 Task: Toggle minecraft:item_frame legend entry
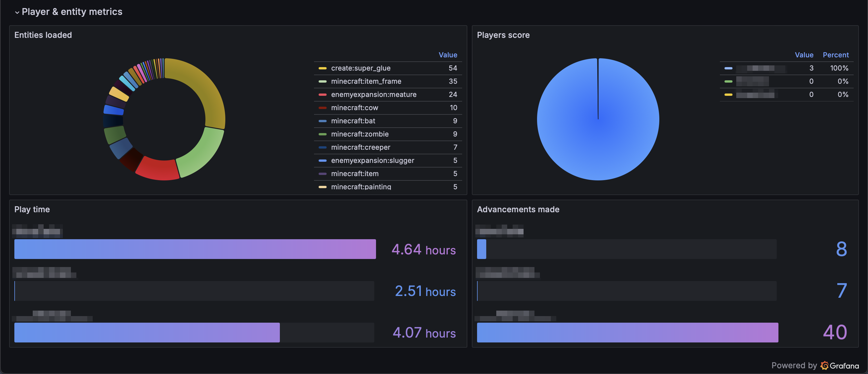pyautogui.click(x=366, y=81)
